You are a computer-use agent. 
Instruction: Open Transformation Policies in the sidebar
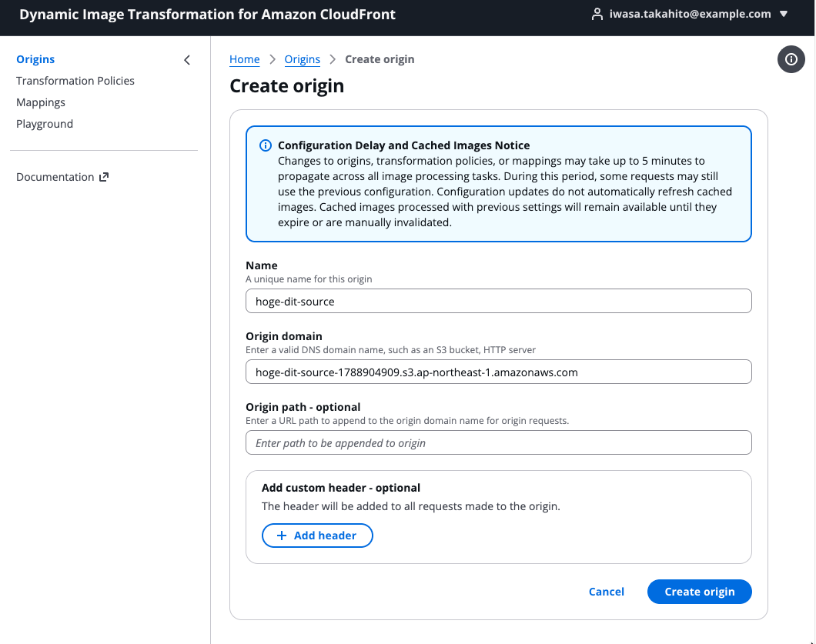(75, 81)
